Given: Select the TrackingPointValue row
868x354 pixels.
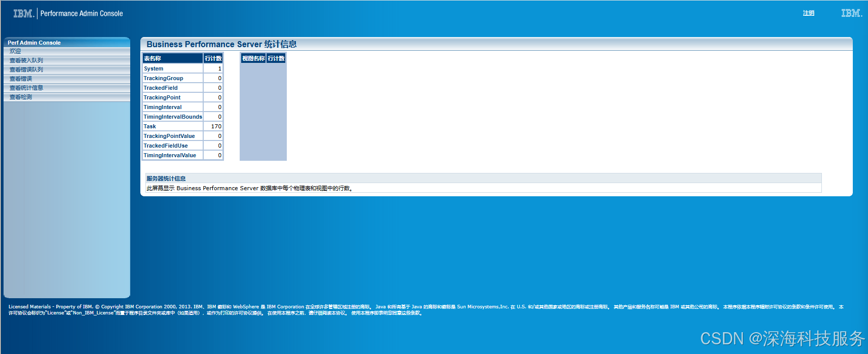Looking at the screenshot, I should pyautogui.click(x=183, y=136).
